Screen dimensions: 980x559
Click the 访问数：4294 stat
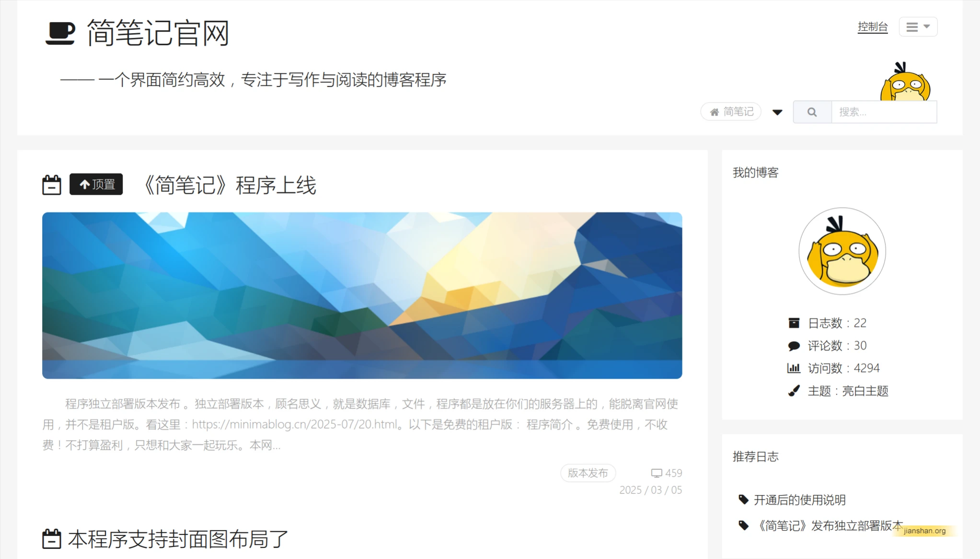pos(843,368)
